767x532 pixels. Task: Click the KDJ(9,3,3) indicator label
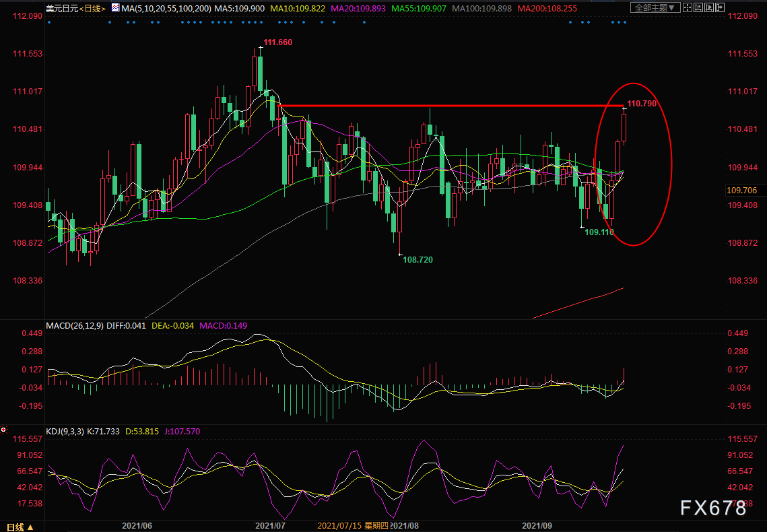pos(65,432)
